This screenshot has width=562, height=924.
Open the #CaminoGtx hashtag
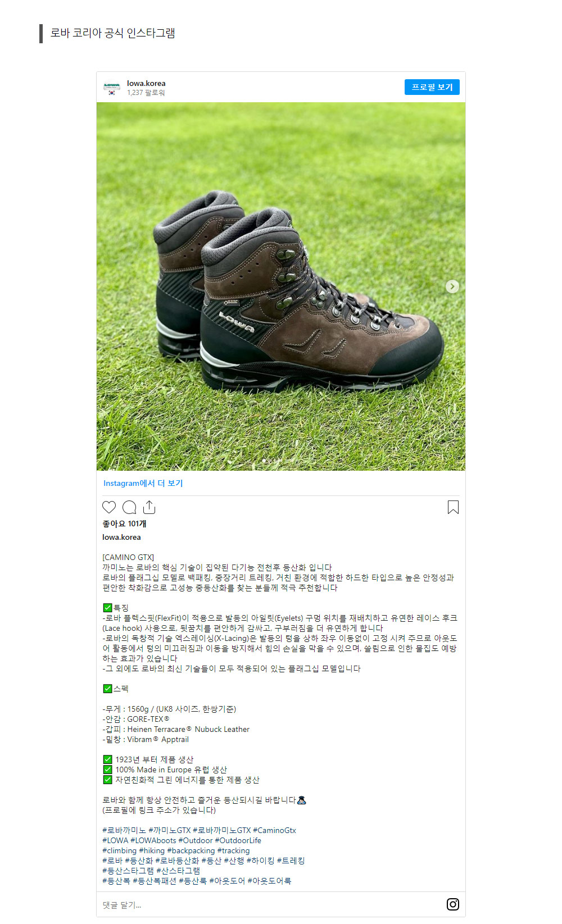(274, 830)
